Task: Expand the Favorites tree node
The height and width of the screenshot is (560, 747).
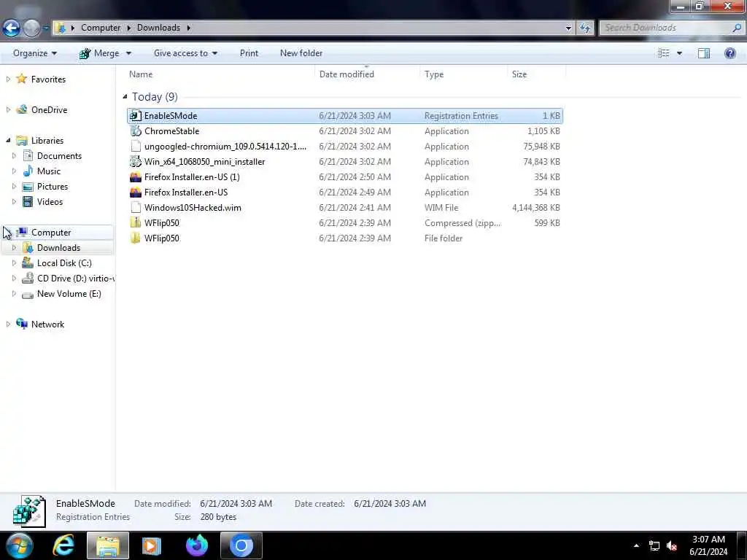Action: (x=8, y=79)
